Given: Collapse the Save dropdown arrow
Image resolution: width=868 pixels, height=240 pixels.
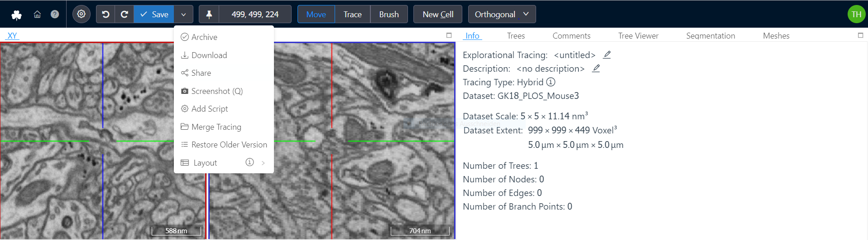Looking at the screenshot, I should click(x=183, y=14).
